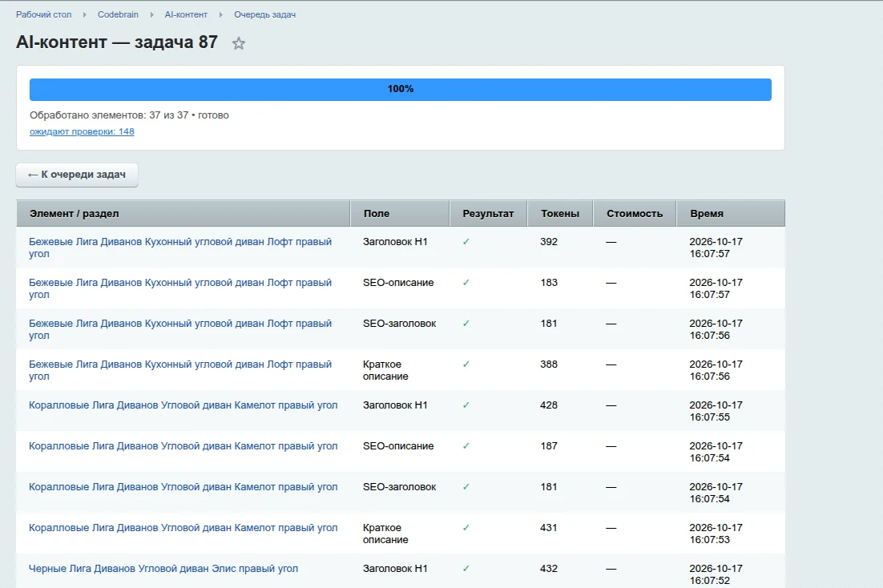
Task: Sort by 'Результат' column header
Action: 488,213
